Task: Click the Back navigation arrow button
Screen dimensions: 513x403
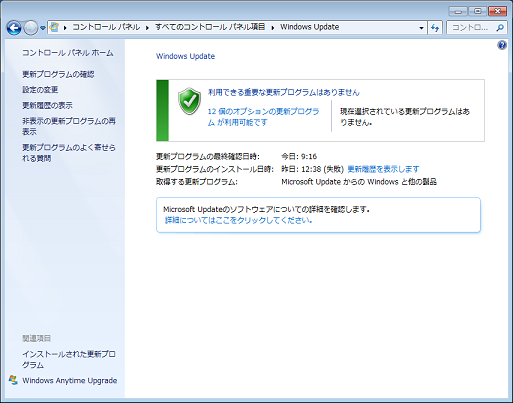Action: pyautogui.click(x=14, y=28)
